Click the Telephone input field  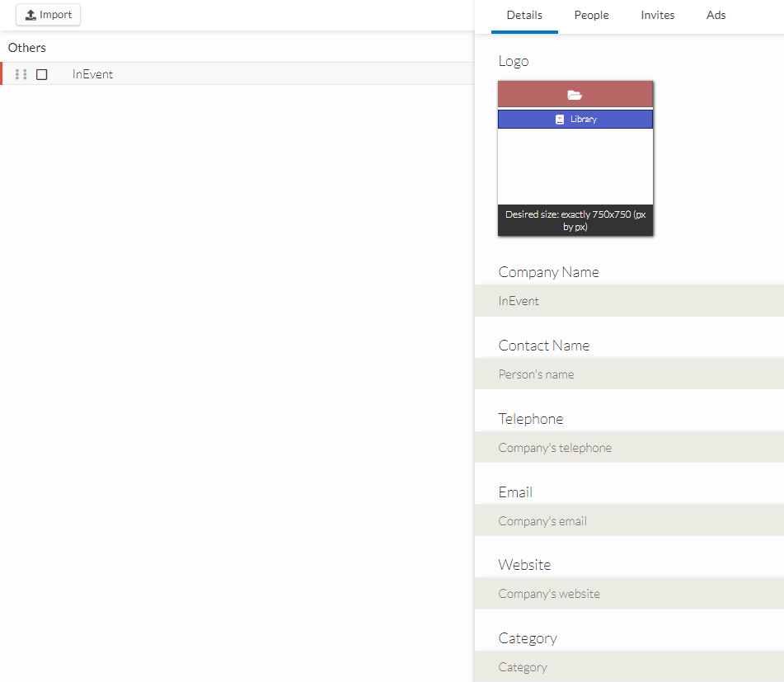point(629,447)
